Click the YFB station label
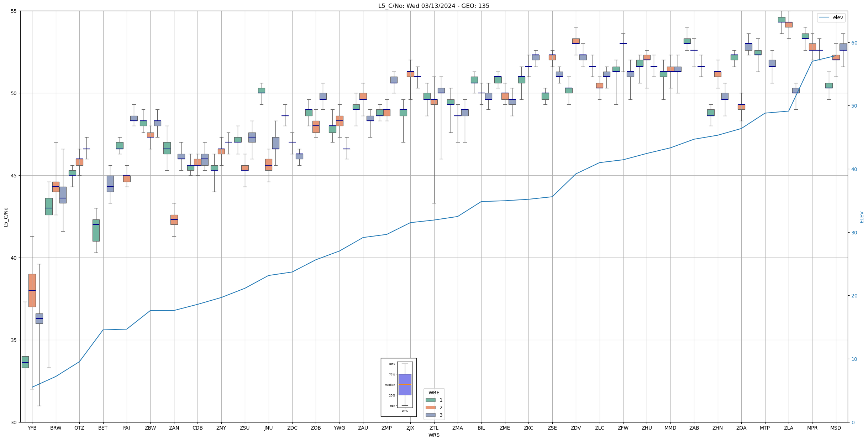This screenshot has height=441, width=868. (x=32, y=428)
